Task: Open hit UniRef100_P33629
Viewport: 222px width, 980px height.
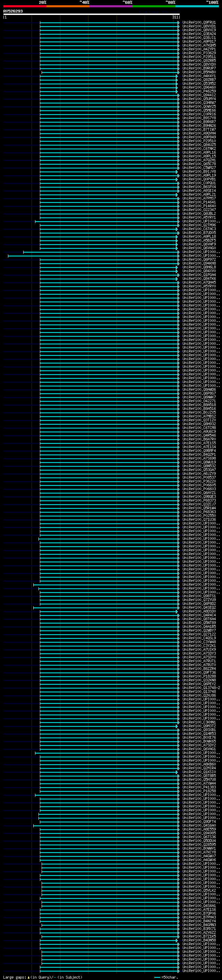Action: pyautogui.click(x=199, y=53)
